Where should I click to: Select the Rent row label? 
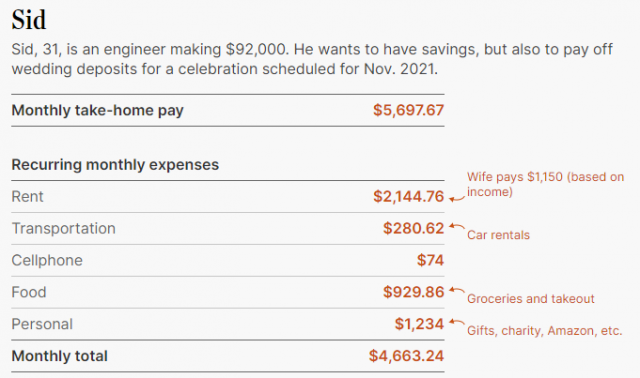(27, 196)
